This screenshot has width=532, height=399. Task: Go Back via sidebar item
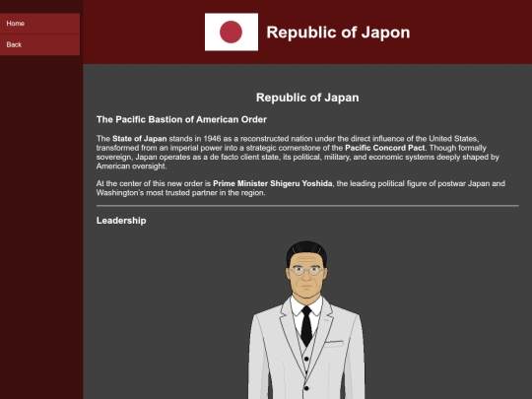pos(39,44)
